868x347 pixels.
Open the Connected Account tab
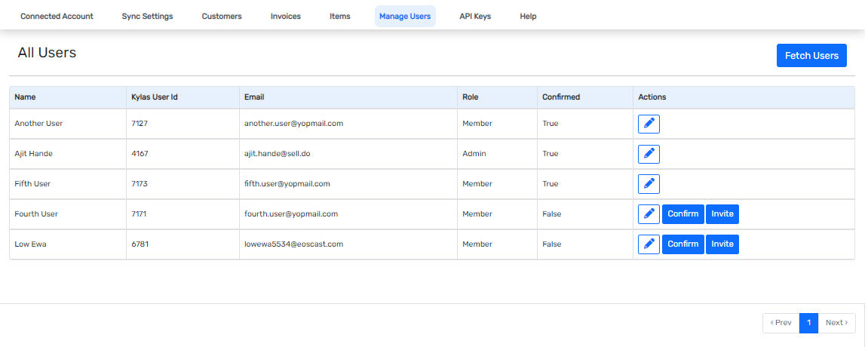[x=57, y=17]
